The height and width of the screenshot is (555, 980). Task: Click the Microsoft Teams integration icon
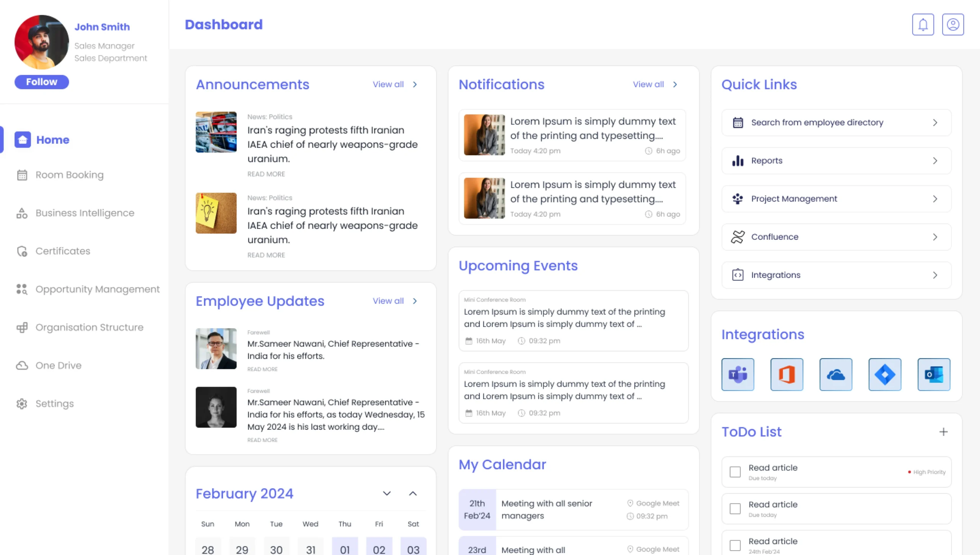pyautogui.click(x=737, y=374)
